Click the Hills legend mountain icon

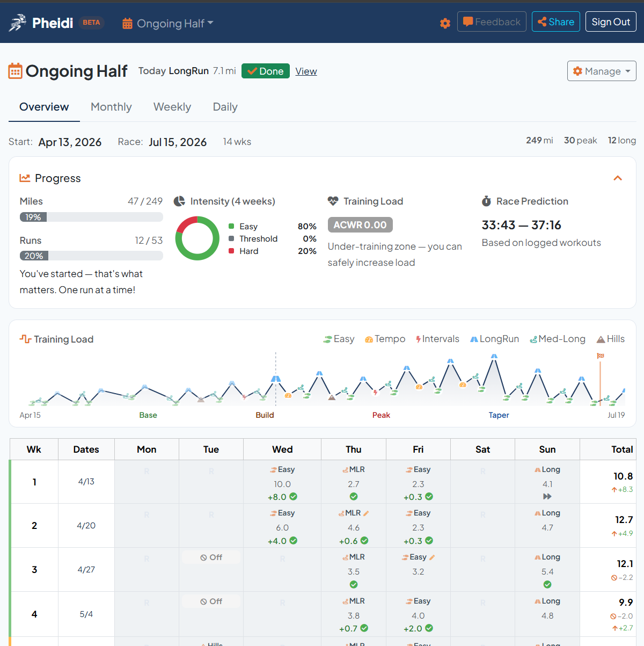[x=601, y=339]
